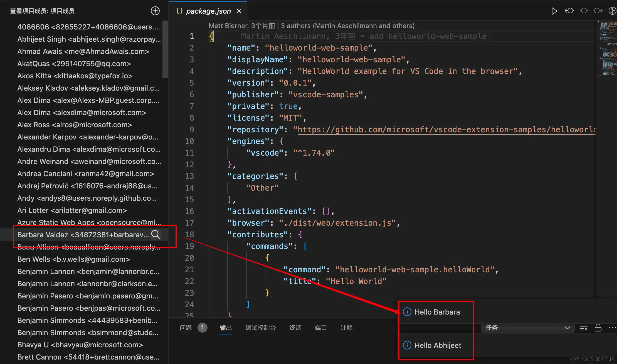Toggle output scroll lock padlock

(598, 328)
